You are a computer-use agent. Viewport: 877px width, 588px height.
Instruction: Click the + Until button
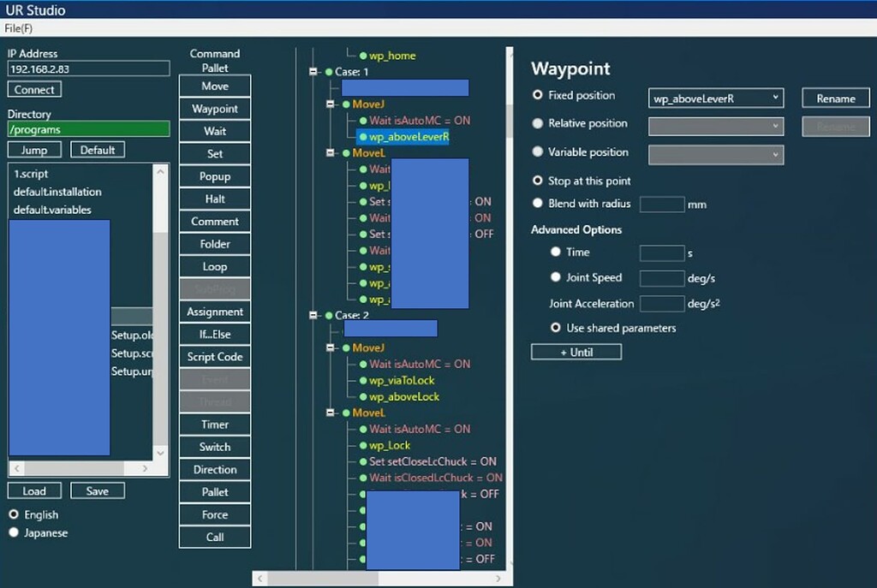click(x=576, y=352)
